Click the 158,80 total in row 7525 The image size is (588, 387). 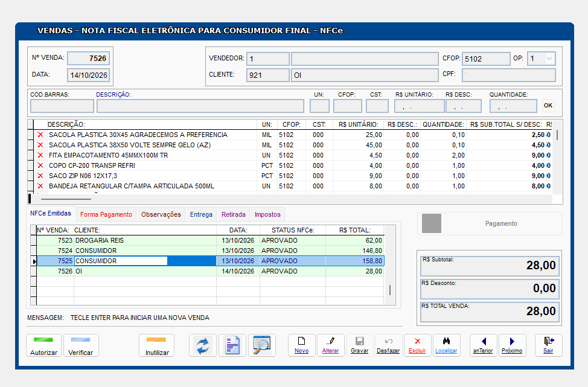(372, 261)
